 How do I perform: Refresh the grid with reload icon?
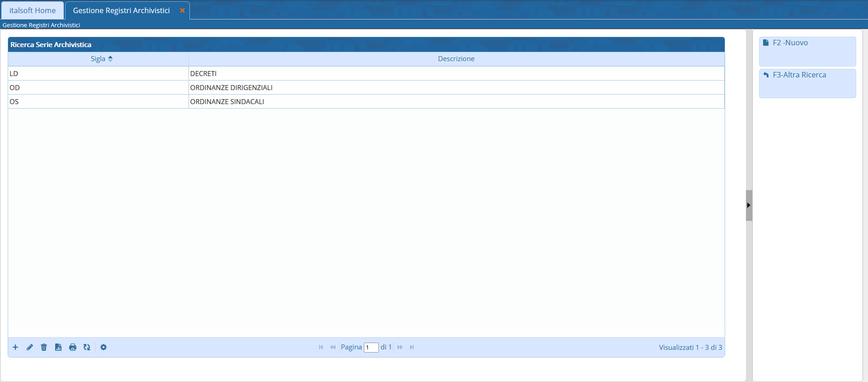point(87,347)
